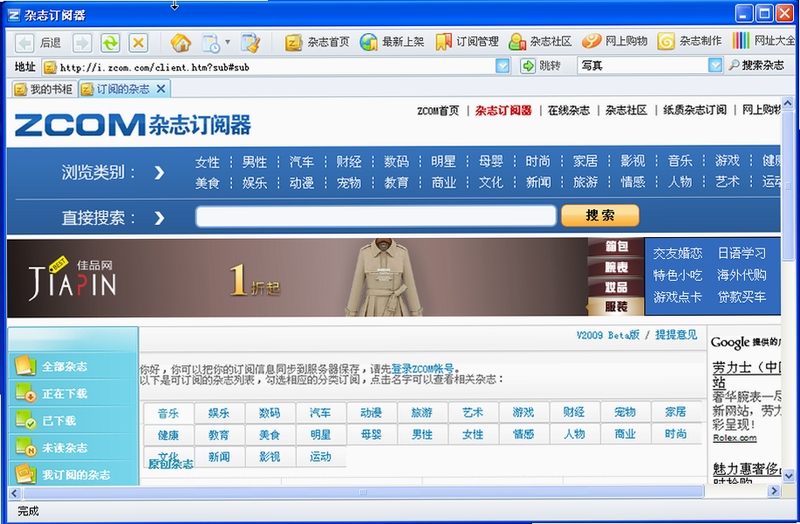800x524 pixels.
Task: Click the ZCOM首页 header link
Action: pyautogui.click(x=438, y=111)
